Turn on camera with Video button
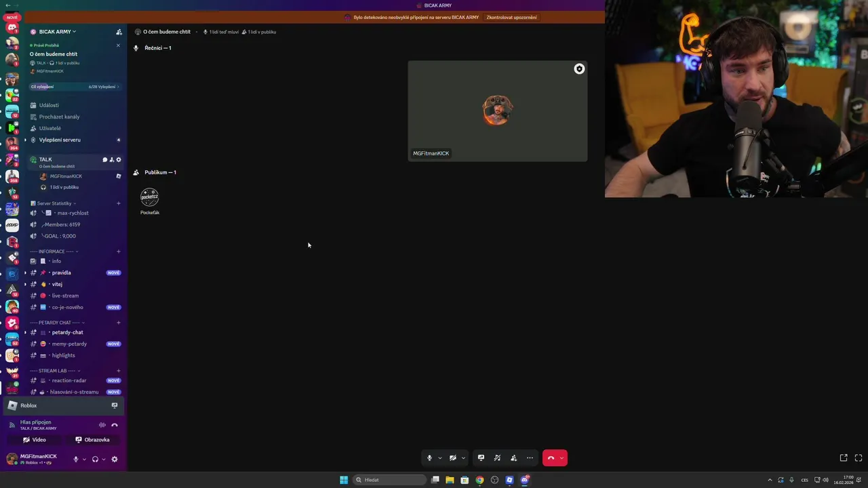This screenshot has height=488, width=868. click(x=35, y=440)
